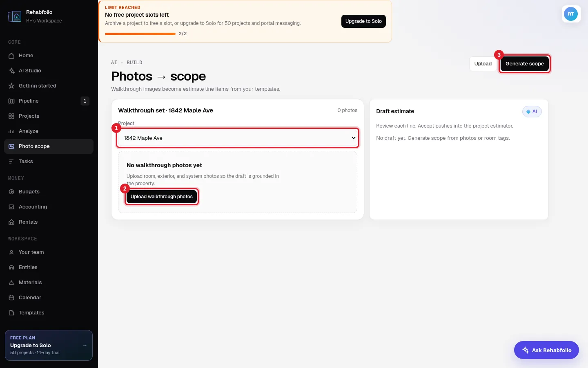Select Photo scope menu item
Screen dimensions: 588x368
pyautogui.click(x=49, y=146)
